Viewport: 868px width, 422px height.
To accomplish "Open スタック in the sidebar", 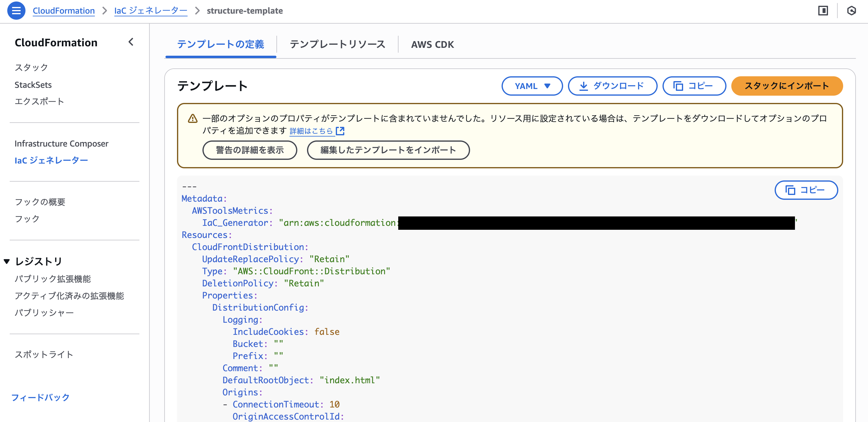I will pyautogui.click(x=31, y=67).
